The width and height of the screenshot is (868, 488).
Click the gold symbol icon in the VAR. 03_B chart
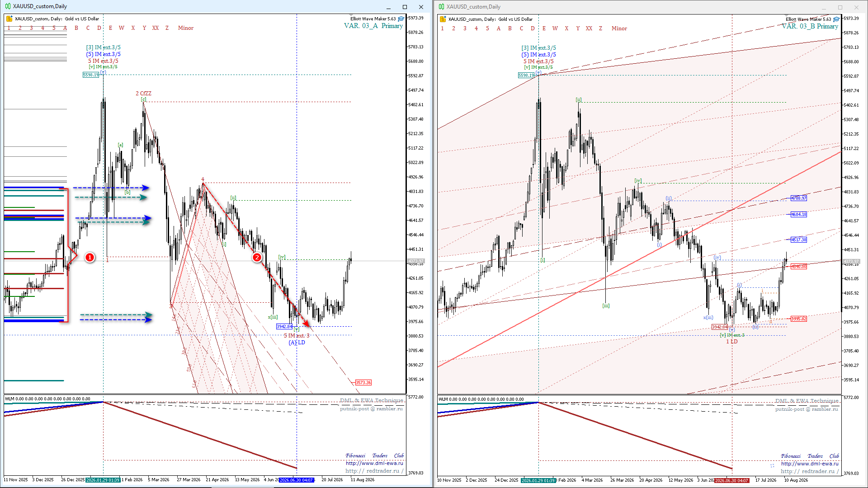(443, 19)
